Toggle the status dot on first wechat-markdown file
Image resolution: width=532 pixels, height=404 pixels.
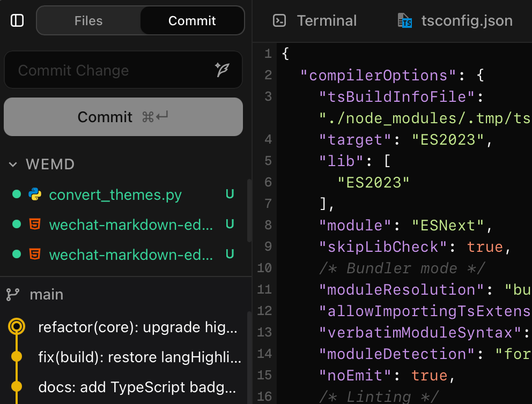tap(16, 225)
